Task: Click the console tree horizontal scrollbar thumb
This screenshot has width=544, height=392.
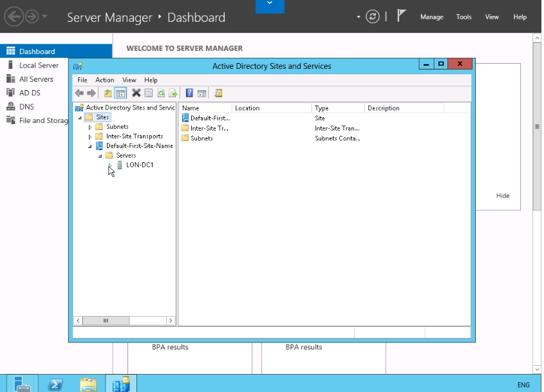Action: coord(106,321)
